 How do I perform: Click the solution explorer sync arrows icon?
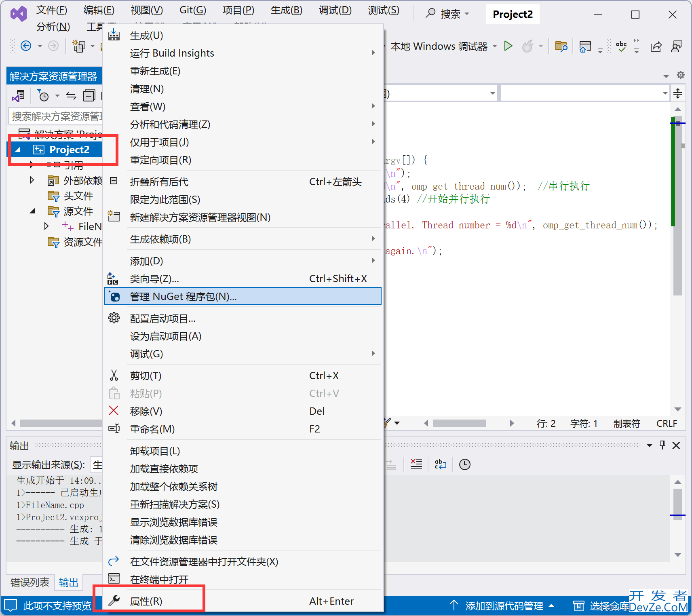[71, 96]
